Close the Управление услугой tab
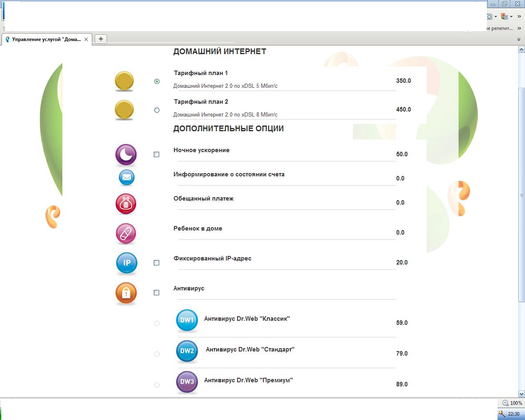This screenshot has width=525, height=420. click(x=86, y=39)
